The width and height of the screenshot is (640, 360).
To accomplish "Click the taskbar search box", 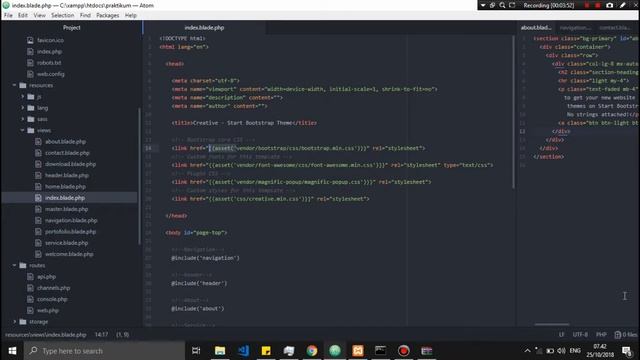I will pyautogui.click(x=104, y=351).
